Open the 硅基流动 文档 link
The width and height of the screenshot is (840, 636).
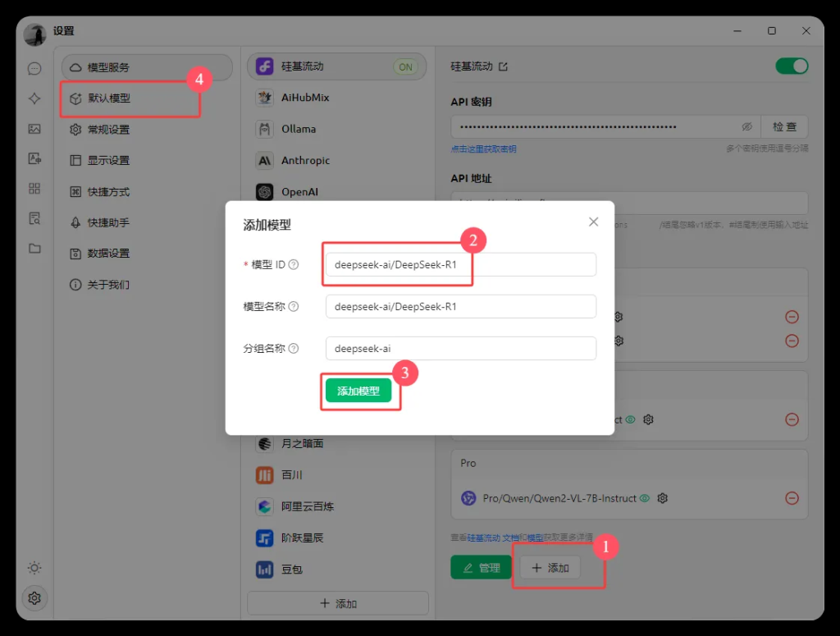pyautogui.click(x=493, y=538)
